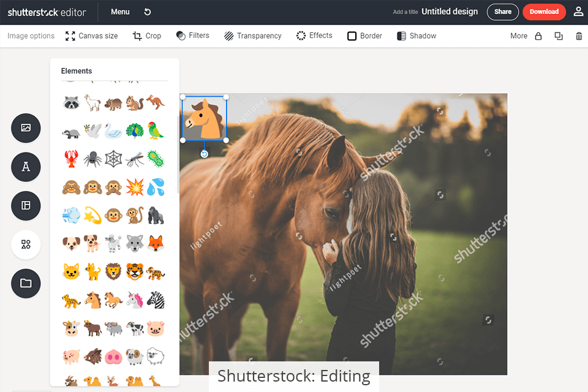Add the swan element
This screenshot has width=588, height=392.
[113, 131]
